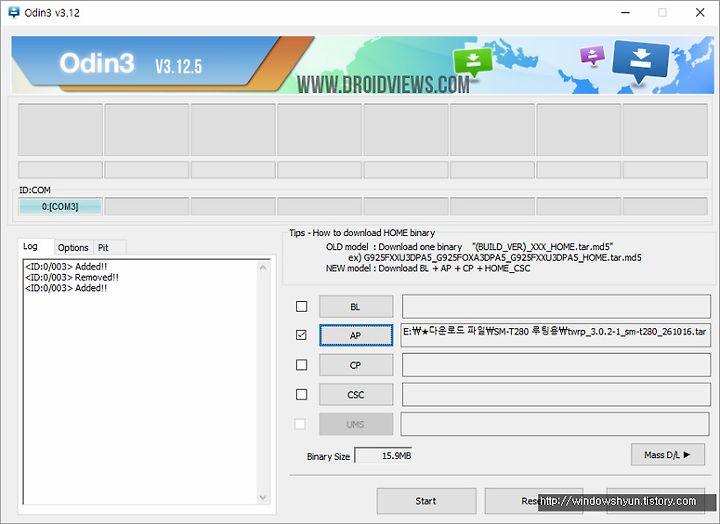The height and width of the screenshot is (524, 720).
Task: Tick the CSC checkbox
Action: point(301,394)
